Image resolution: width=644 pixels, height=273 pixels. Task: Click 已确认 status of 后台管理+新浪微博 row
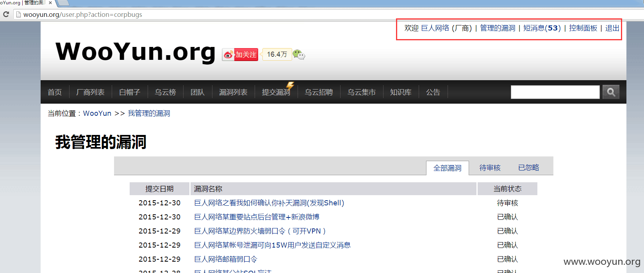pyautogui.click(x=507, y=217)
